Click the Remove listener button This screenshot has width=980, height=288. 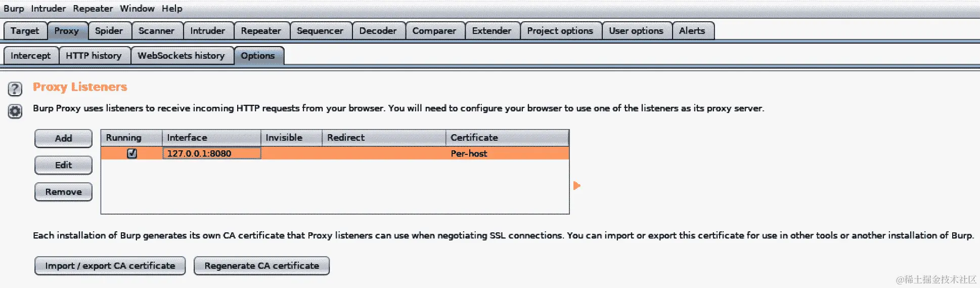point(63,192)
